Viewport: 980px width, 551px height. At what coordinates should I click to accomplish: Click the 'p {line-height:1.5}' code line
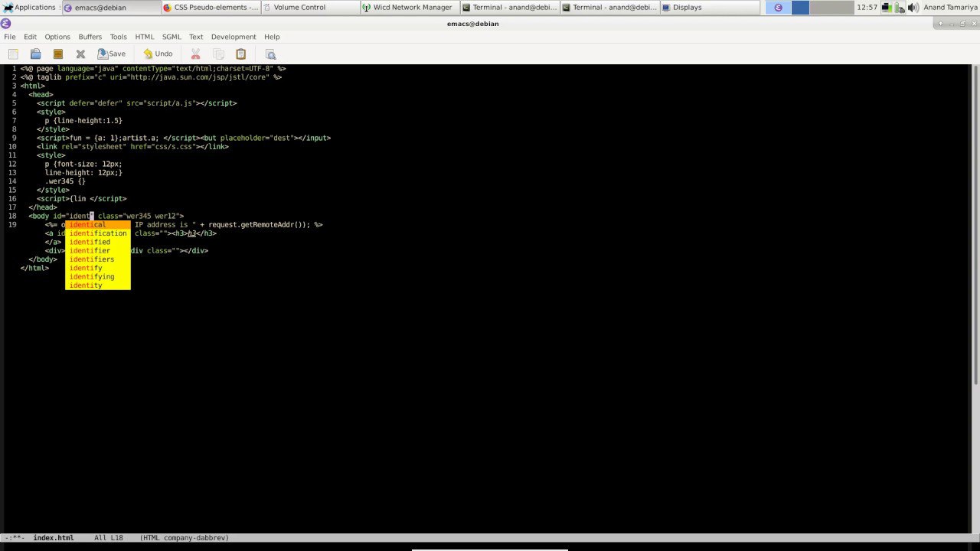point(83,121)
